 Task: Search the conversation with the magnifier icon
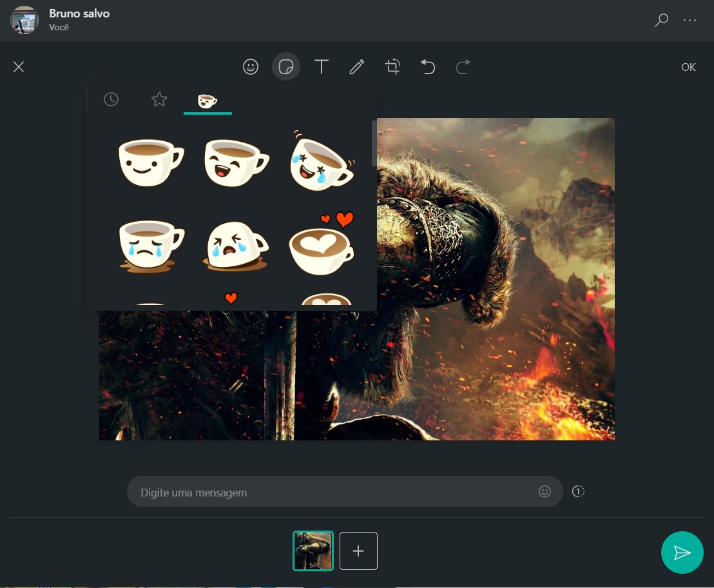pos(661,20)
